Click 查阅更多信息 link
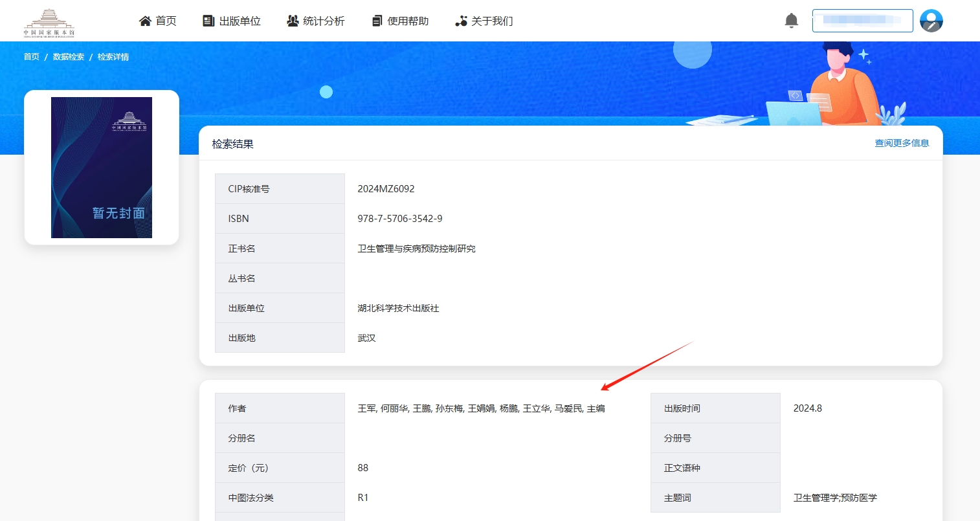 (x=902, y=143)
